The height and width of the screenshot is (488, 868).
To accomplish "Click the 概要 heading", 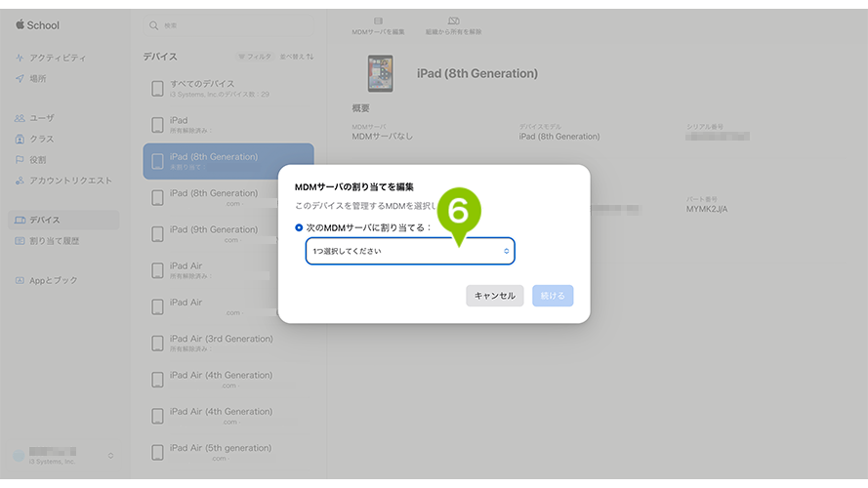I will click(360, 108).
